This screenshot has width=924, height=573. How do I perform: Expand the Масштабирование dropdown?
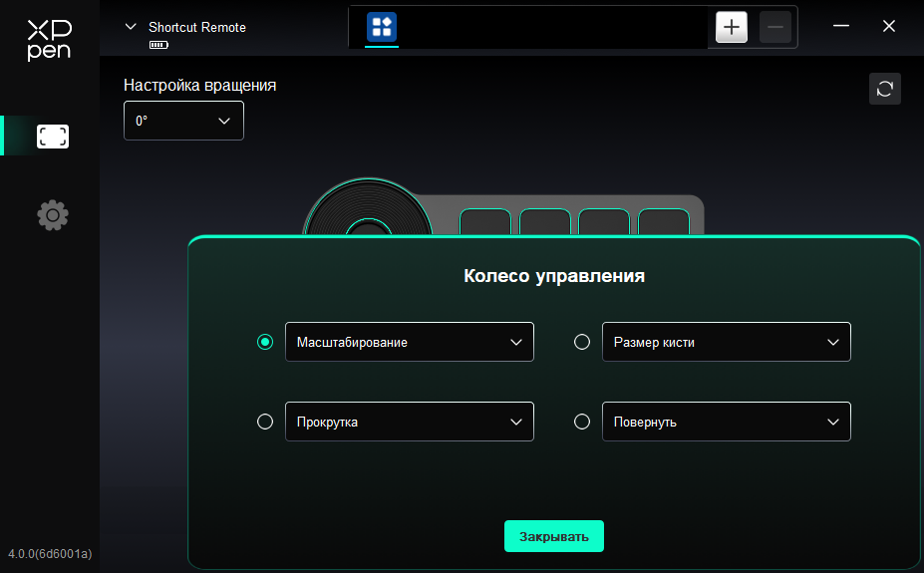coord(410,342)
